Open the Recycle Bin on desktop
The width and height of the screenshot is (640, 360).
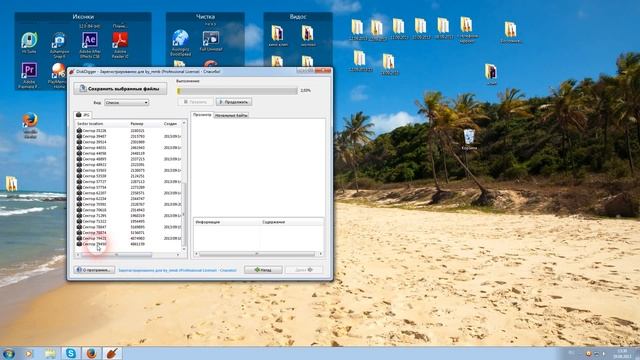469,139
